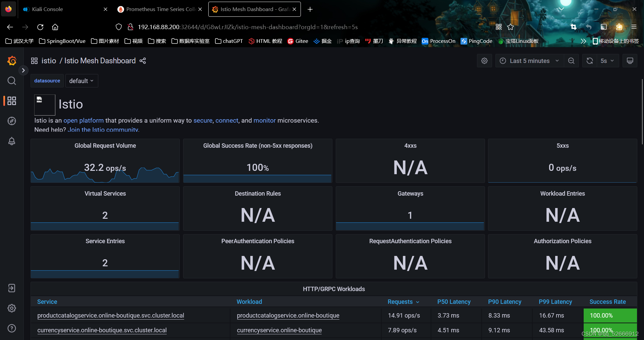Open productcatalogservice.online-boutique.svc.cluster.local service link

click(x=111, y=316)
